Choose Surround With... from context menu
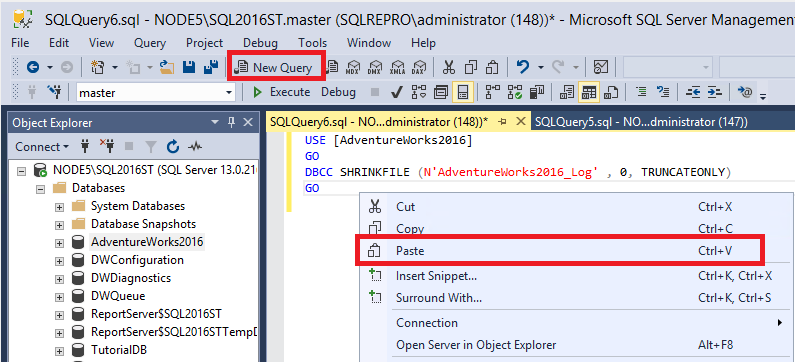The height and width of the screenshot is (364, 795). click(x=576, y=298)
